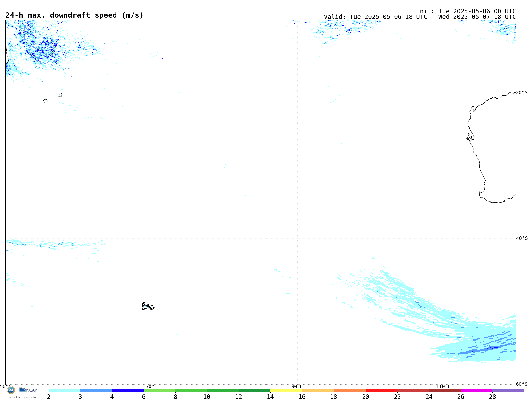The height and width of the screenshot is (400, 532).
Task: Pick the light blue 3–4 m/s colorbar swatch
Action: [96, 390]
